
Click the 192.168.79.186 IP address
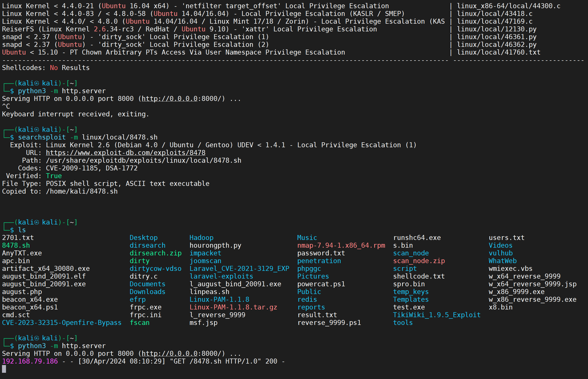point(30,361)
